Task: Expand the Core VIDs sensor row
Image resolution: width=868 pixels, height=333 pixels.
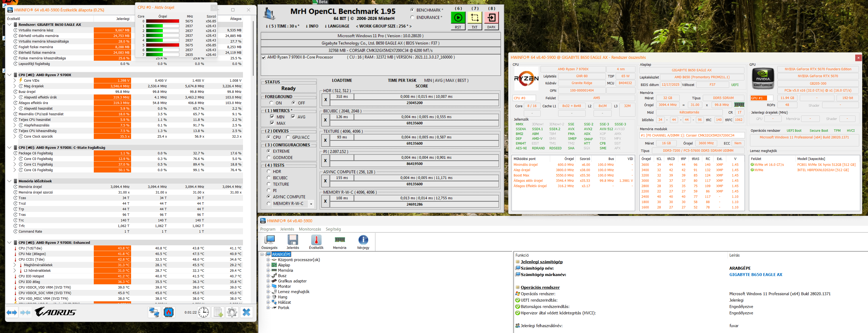Action: (15, 80)
